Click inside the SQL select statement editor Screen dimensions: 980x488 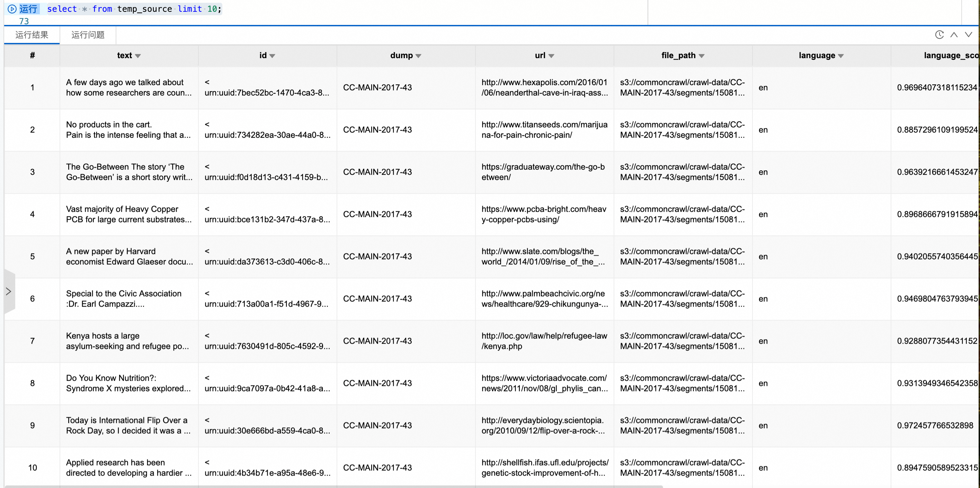[x=134, y=9]
